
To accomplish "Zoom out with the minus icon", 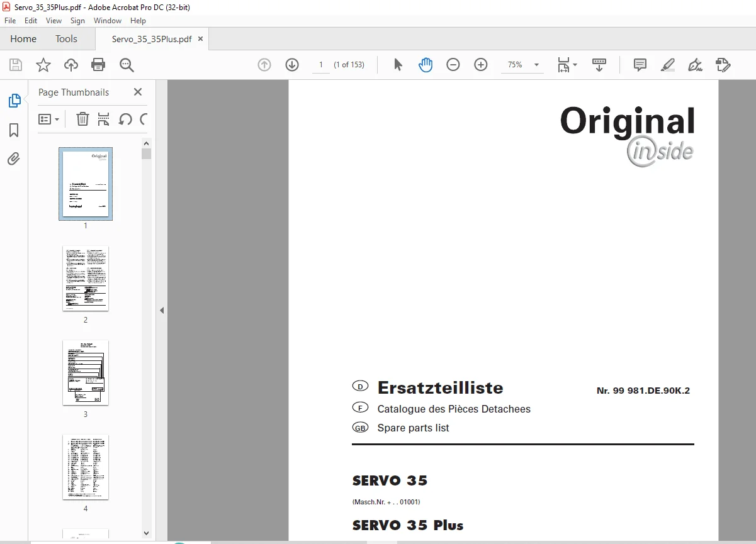I will click(453, 65).
